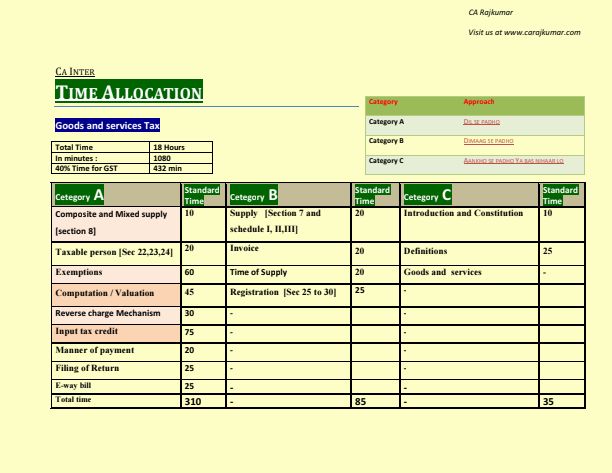Click the 'Dimaag se padho' approach link

(x=488, y=141)
